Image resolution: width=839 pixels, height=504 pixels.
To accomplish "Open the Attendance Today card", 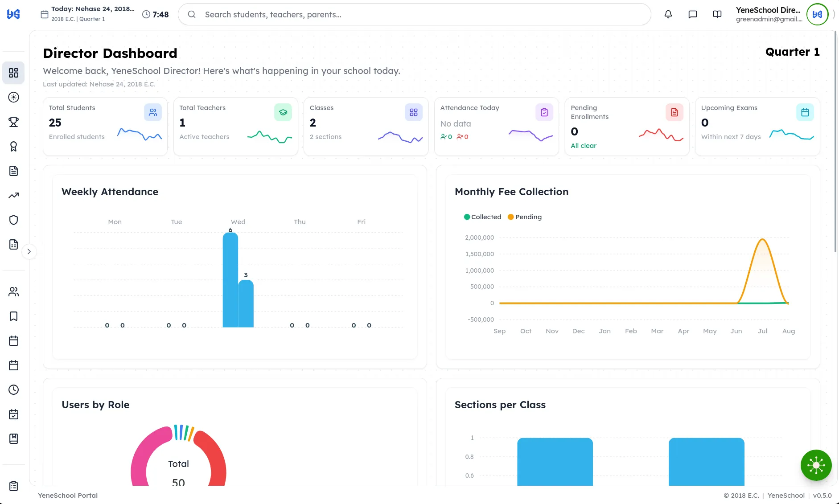I will click(x=497, y=127).
